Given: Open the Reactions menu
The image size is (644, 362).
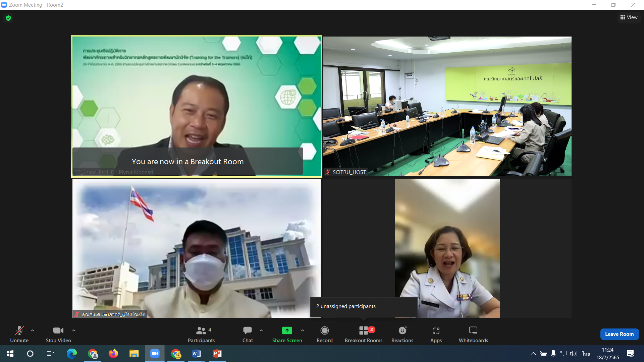Looking at the screenshot, I should click(x=402, y=334).
